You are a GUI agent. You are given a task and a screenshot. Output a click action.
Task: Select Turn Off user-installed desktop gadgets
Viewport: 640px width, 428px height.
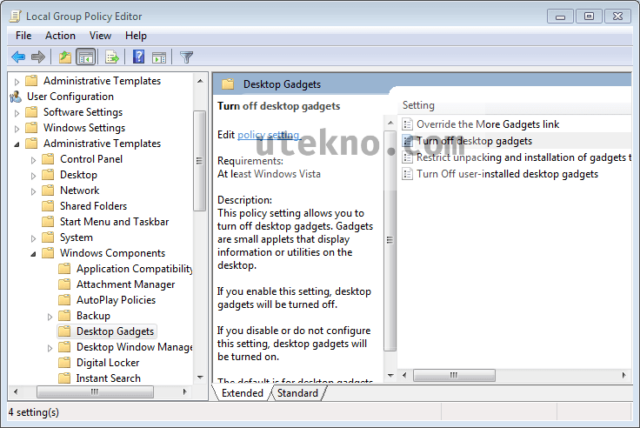pos(507,174)
